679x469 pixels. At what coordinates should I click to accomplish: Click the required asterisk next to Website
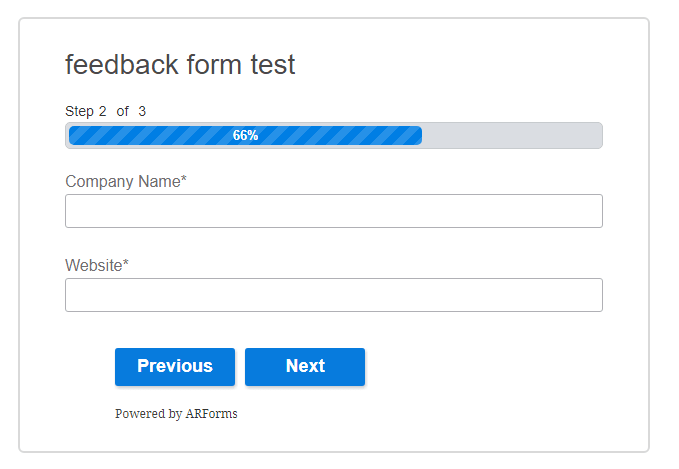(x=126, y=264)
